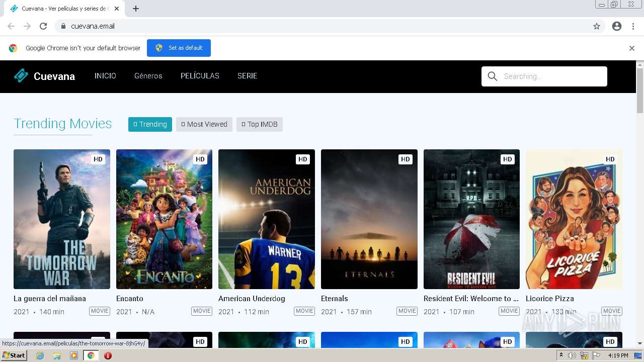Click the Chrome taskbar icon
This screenshot has height=362, width=644.
coord(91,355)
